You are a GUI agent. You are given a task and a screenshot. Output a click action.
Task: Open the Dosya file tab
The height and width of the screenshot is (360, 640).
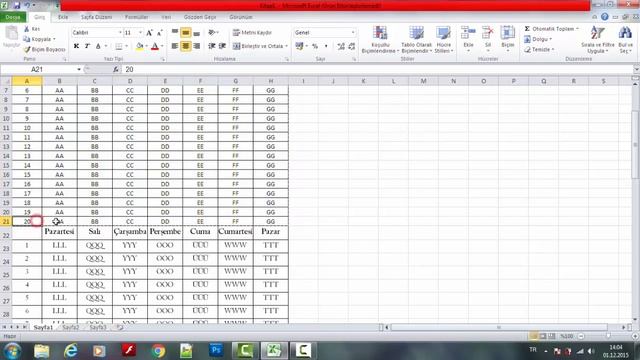point(13,17)
